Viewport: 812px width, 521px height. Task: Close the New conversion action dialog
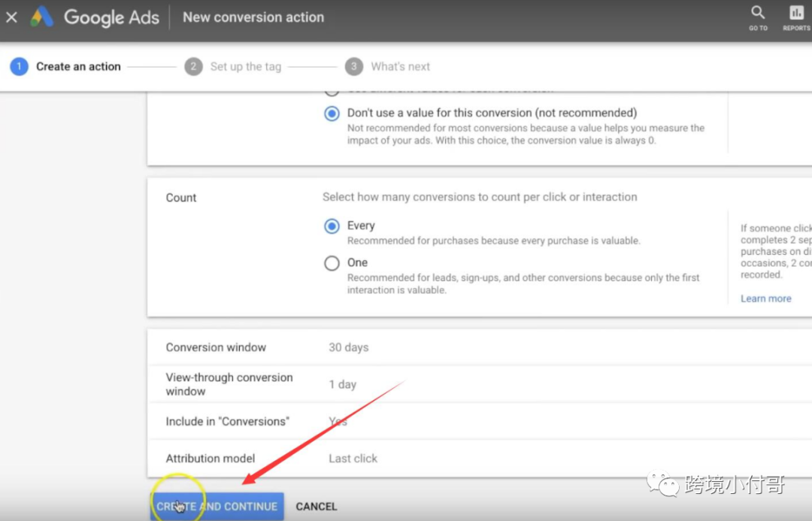11,17
